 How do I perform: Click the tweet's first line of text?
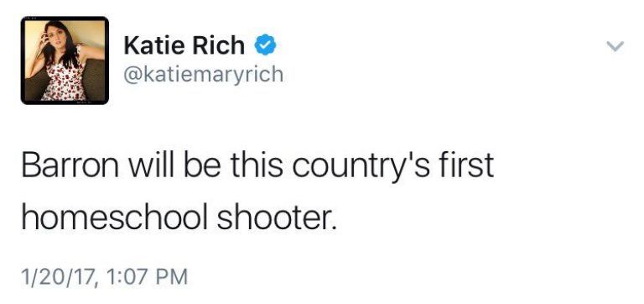(257, 166)
